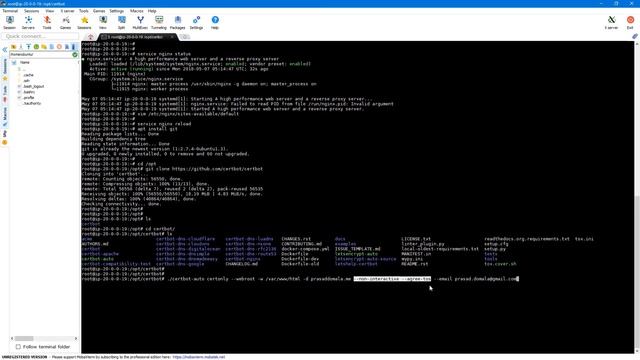Viewport: 640px width, 360px height.
Task: Open the Games menu
Action: pos(99,11)
